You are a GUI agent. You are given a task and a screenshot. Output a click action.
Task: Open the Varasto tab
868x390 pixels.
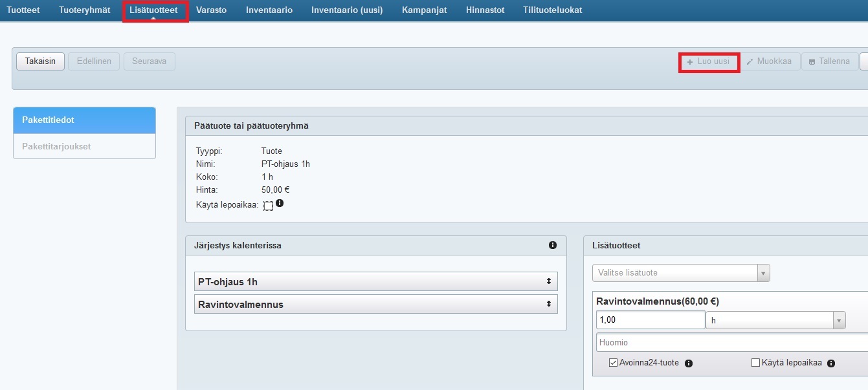(x=211, y=10)
